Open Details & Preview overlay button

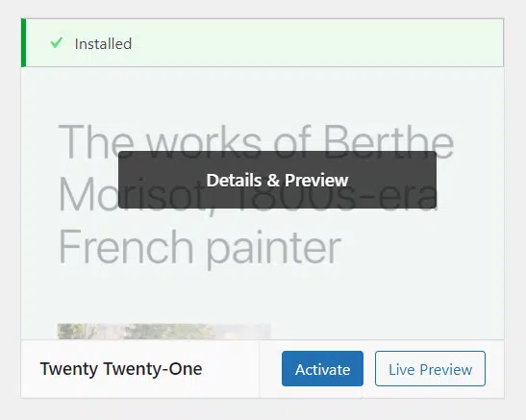[277, 180]
